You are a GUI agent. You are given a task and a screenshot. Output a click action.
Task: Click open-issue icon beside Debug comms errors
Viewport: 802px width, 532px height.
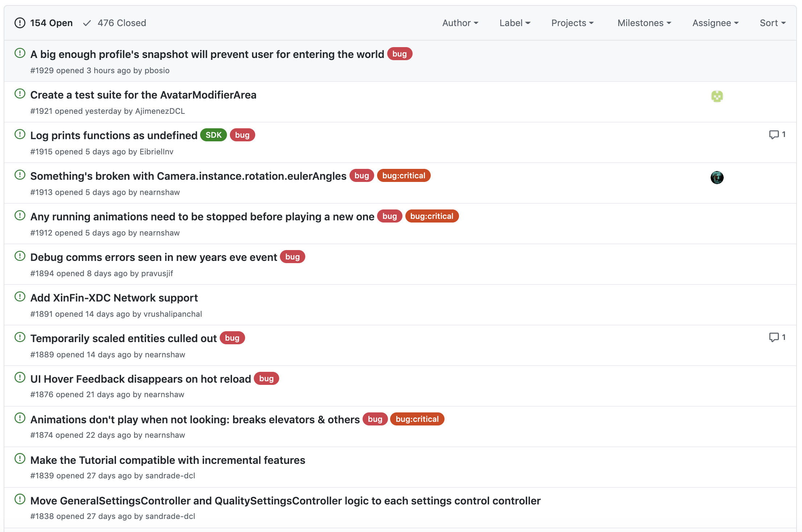point(20,256)
